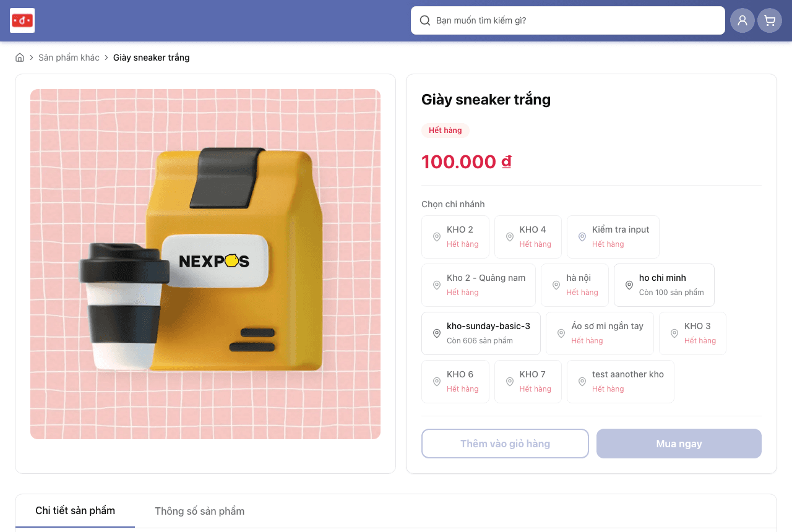Select 'Áo sơ mi ngắn tay' branch
The height and width of the screenshot is (532, 792).
pos(600,333)
